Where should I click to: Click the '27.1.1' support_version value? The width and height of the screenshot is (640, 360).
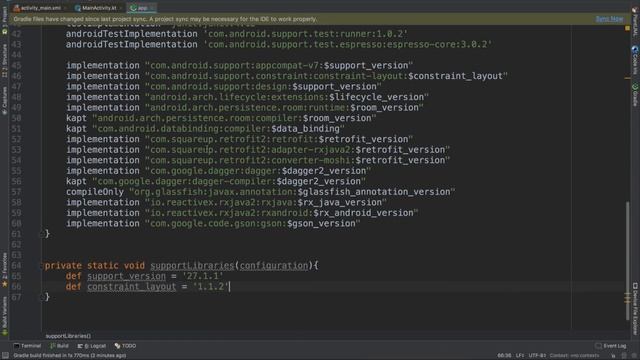[203, 276]
